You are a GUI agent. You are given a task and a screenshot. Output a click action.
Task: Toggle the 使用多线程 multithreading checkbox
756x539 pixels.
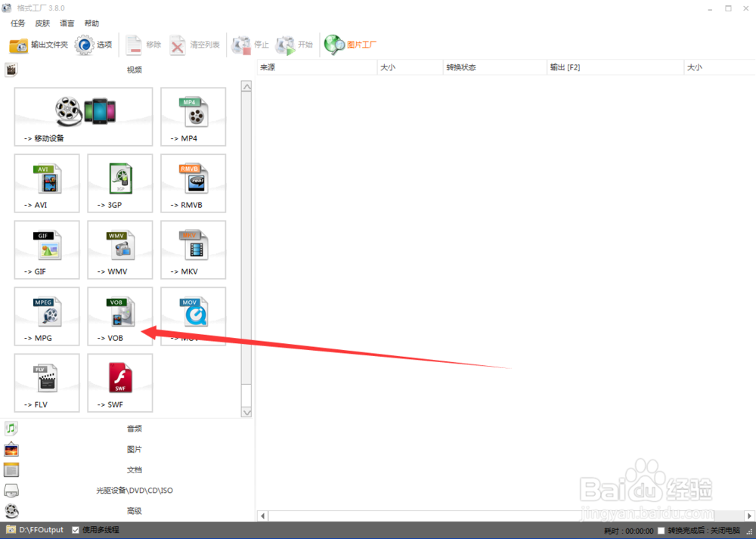pos(76,530)
